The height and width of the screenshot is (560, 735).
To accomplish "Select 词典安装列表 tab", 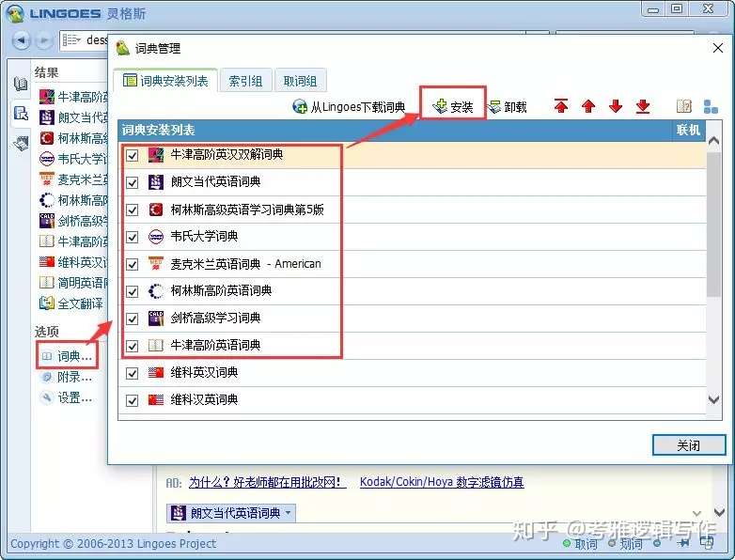I will 165,81.
